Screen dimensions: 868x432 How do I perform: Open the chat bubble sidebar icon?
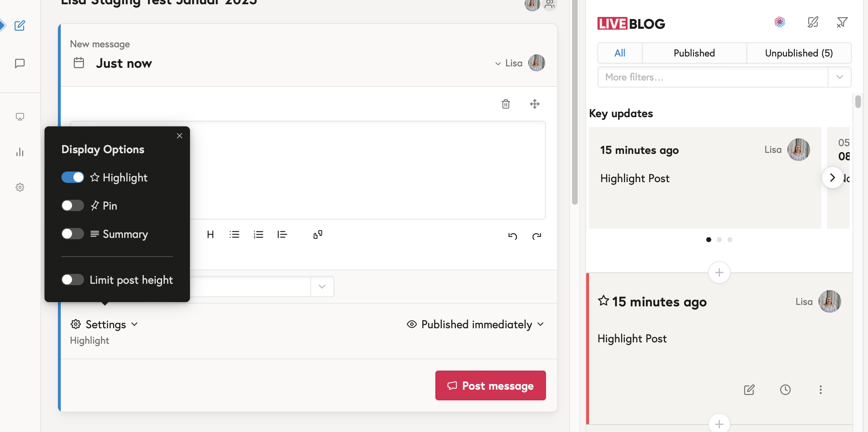point(20,64)
